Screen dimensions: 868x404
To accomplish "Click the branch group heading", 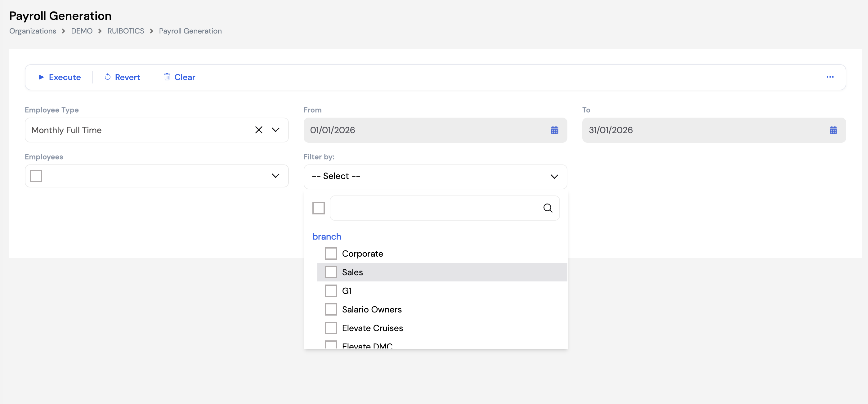I will pyautogui.click(x=327, y=236).
